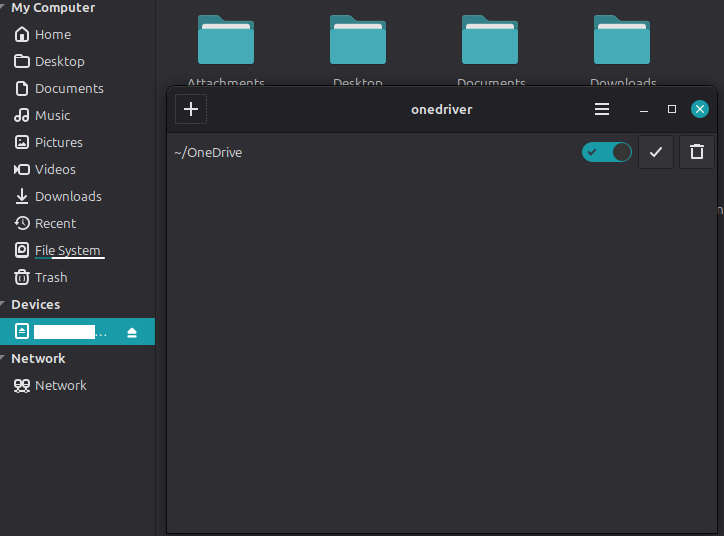Open the Music sidebar location
The width and height of the screenshot is (724, 536).
click(x=52, y=115)
